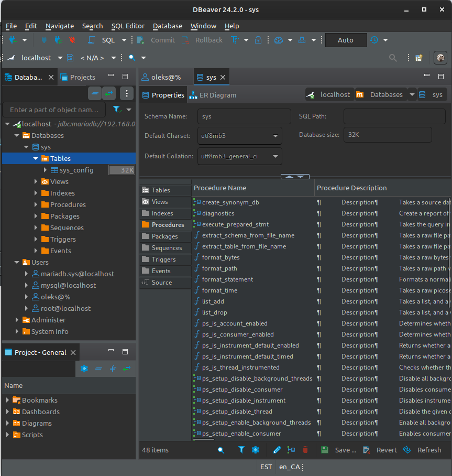Open the Database menu
The height and width of the screenshot is (476, 452).
[x=168, y=26]
